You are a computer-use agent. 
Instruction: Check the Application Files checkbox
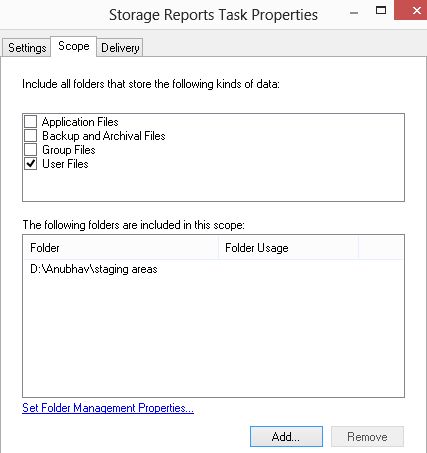point(31,122)
